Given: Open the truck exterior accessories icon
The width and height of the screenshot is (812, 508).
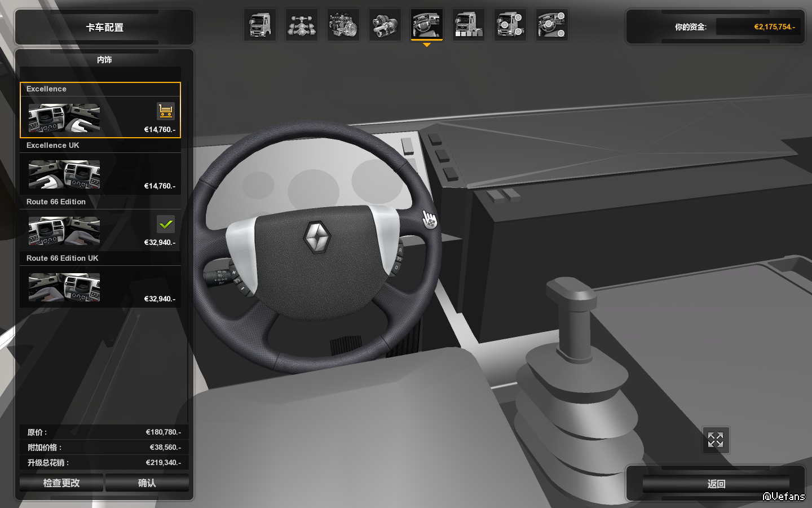Looking at the screenshot, I should click(x=510, y=25).
